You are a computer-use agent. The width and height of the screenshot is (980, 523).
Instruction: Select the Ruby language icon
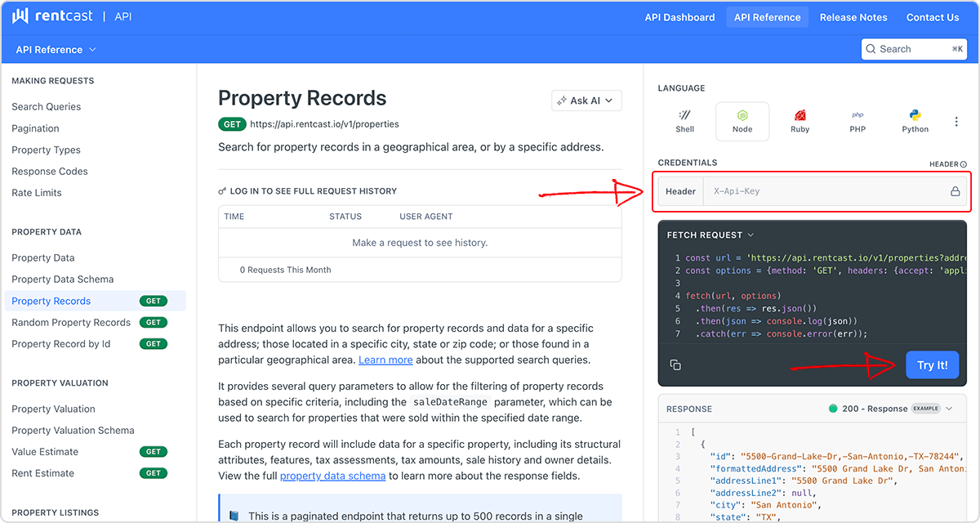(x=800, y=115)
